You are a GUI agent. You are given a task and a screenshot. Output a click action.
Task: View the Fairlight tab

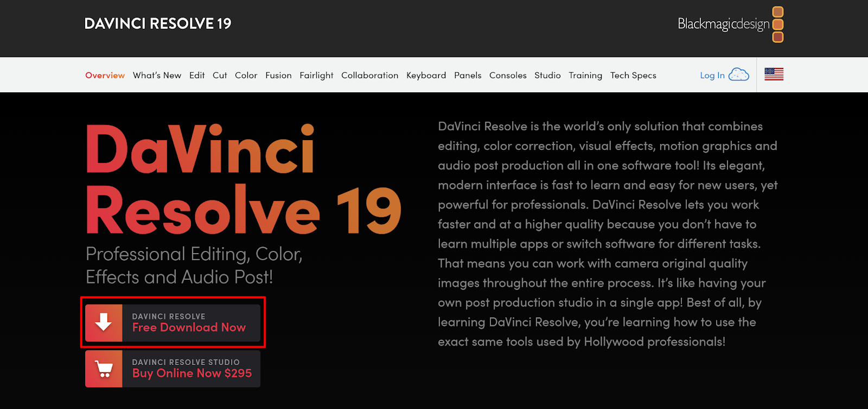coord(316,75)
